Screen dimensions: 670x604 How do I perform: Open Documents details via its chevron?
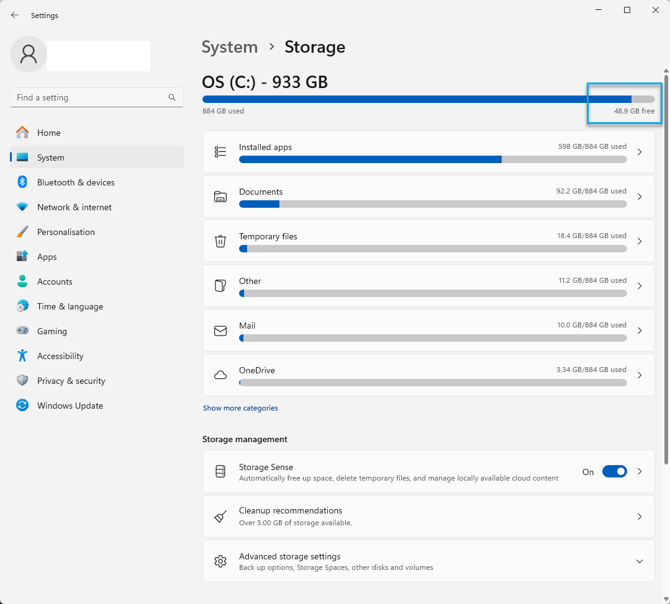[640, 196]
